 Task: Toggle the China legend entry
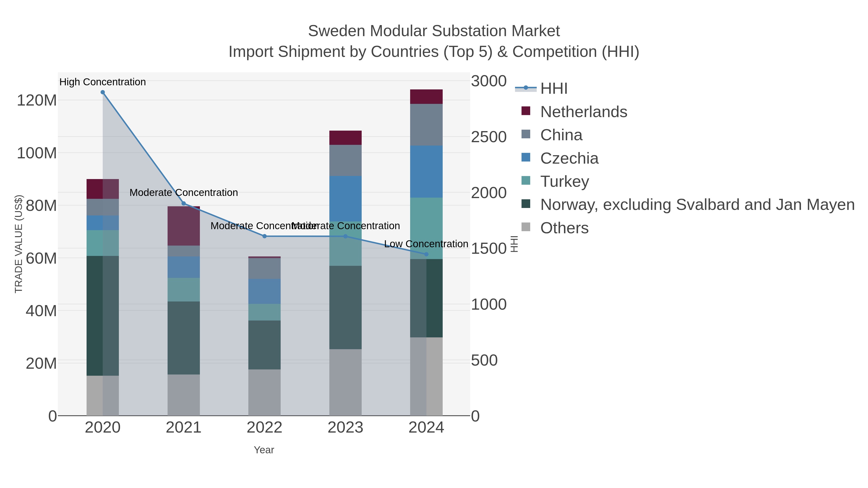tap(552, 135)
